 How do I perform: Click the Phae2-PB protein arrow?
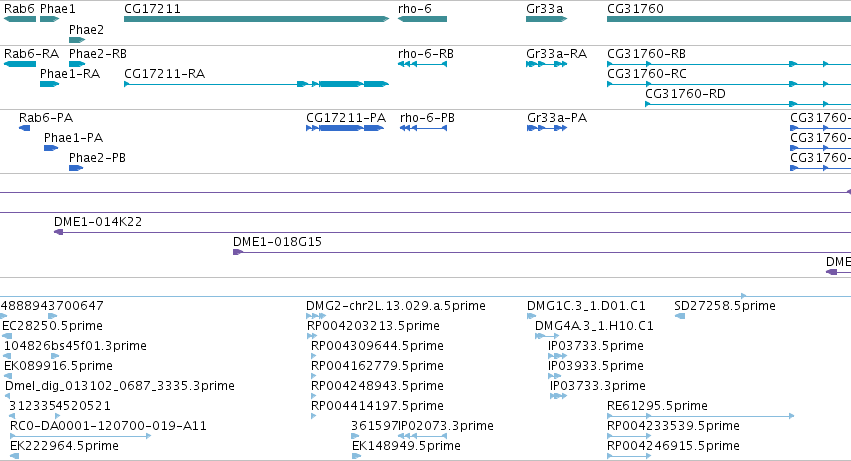click(75, 168)
